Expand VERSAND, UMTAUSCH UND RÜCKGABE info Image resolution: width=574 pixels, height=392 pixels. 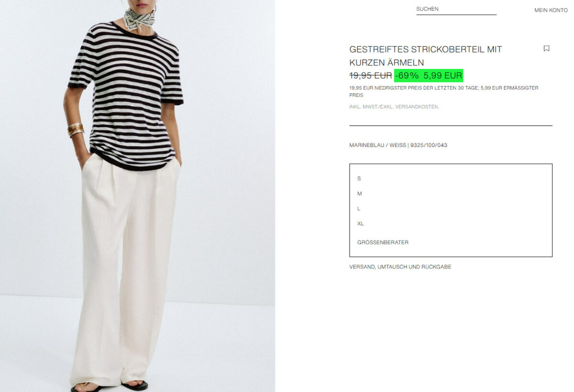400,267
